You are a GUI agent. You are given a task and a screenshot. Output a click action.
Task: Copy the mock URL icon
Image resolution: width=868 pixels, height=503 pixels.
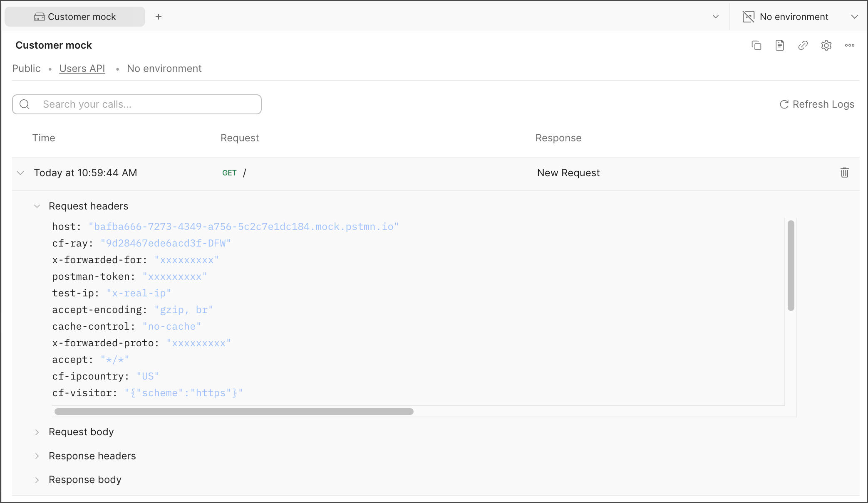[756, 45]
